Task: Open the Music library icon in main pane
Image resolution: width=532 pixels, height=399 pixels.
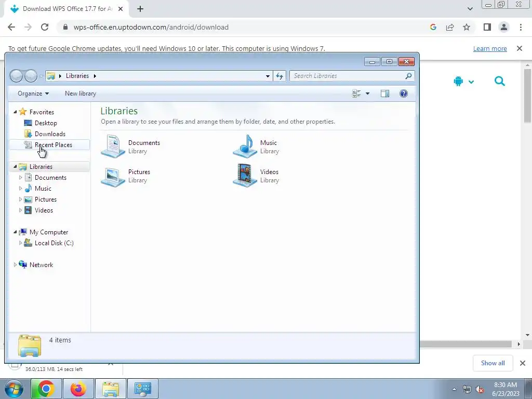Action: (245, 146)
